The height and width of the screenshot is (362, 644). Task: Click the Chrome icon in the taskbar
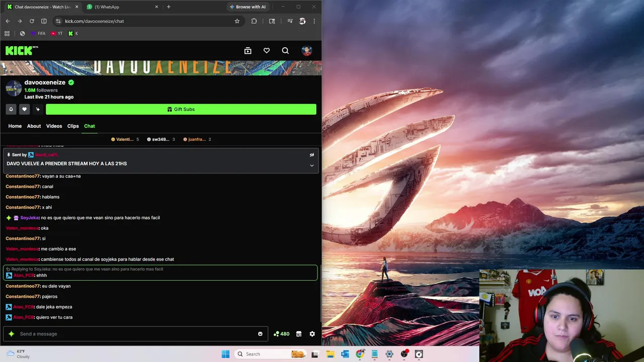click(x=360, y=354)
